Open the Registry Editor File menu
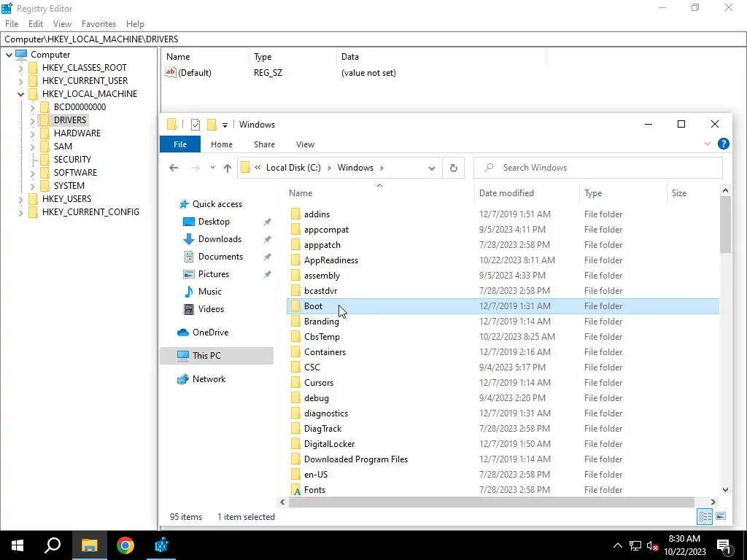This screenshot has width=747, height=560. click(x=12, y=24)
